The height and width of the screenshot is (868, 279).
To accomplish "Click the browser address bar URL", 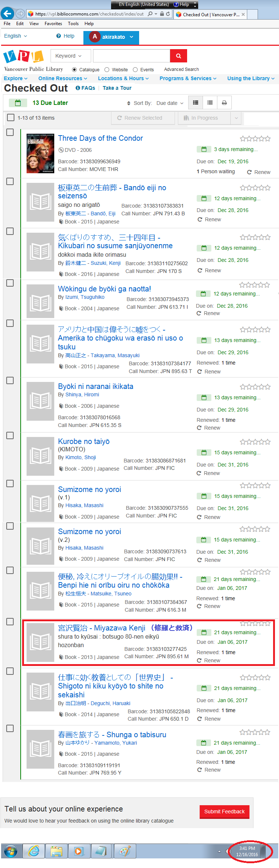I will click(x=89, y=14).
